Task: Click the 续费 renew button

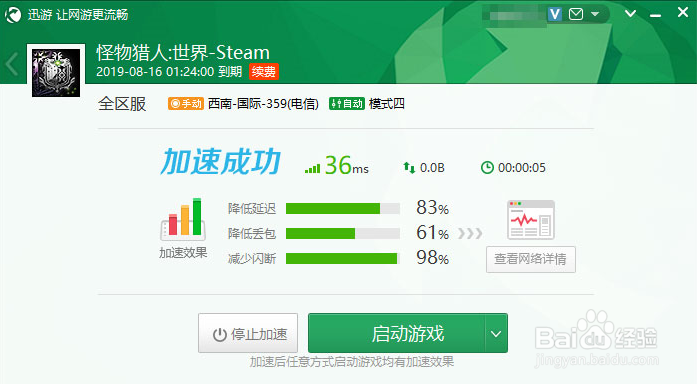Action: 264,72
